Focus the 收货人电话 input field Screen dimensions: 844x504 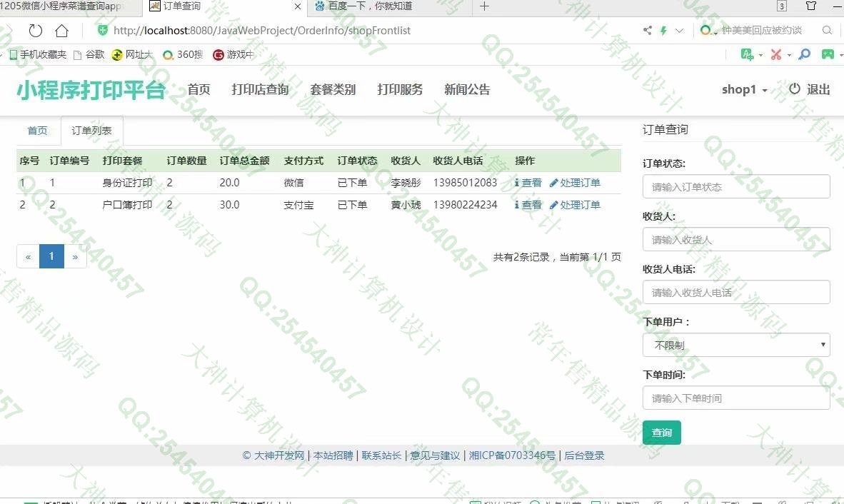[735, 292]
